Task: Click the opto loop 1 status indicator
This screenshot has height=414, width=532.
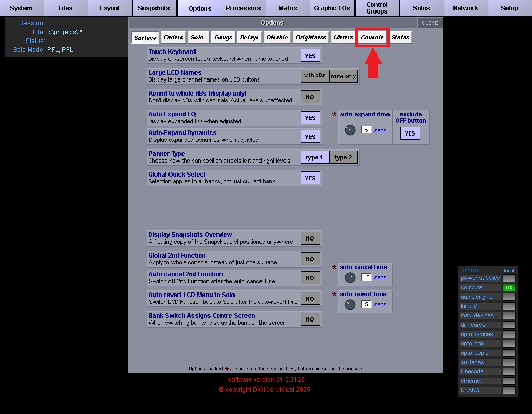Action: (x=509, y=343)
